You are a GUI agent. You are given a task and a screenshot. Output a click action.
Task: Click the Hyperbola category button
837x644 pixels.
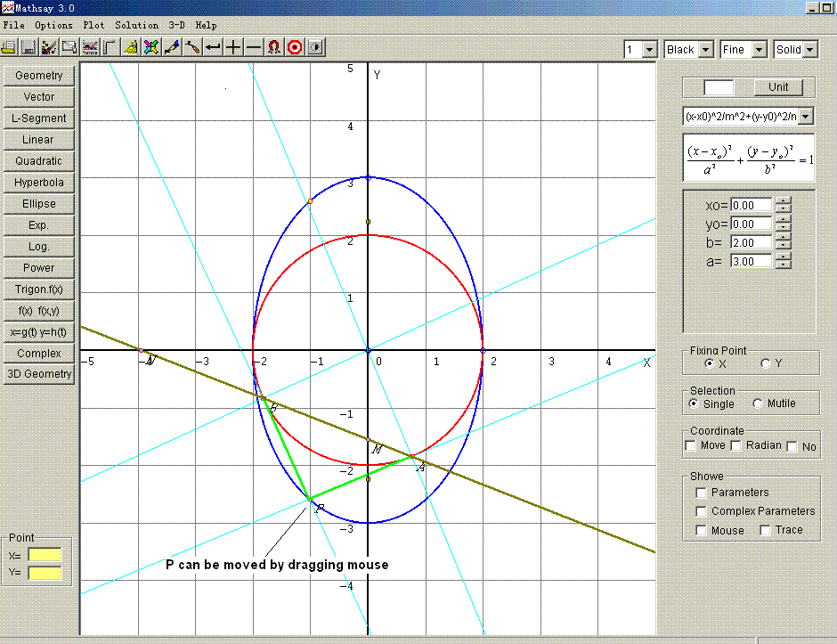39,183
